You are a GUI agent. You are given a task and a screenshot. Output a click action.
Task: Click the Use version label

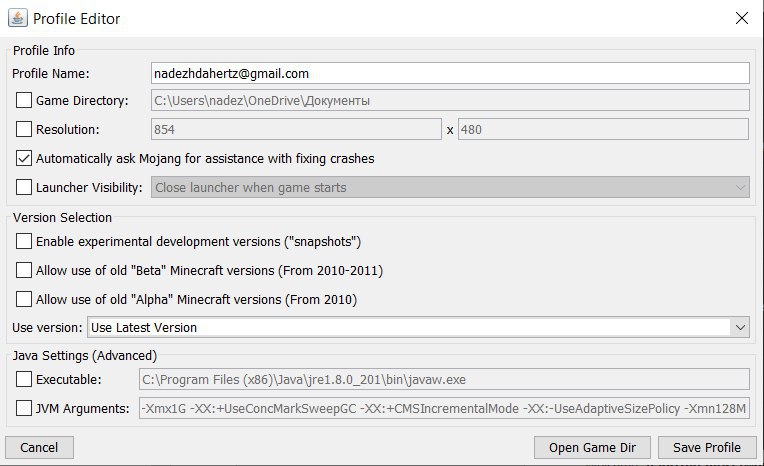click(x=47, y=328)
